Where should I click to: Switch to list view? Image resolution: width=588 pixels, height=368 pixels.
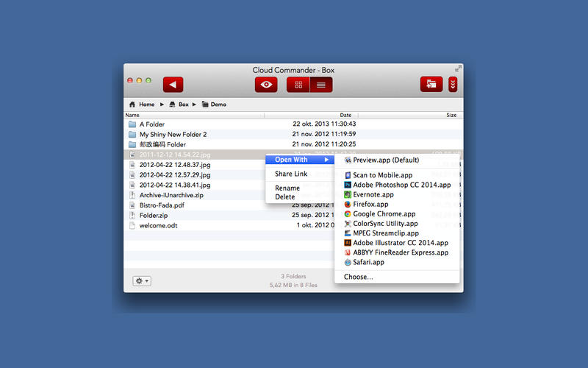(320, 85)
